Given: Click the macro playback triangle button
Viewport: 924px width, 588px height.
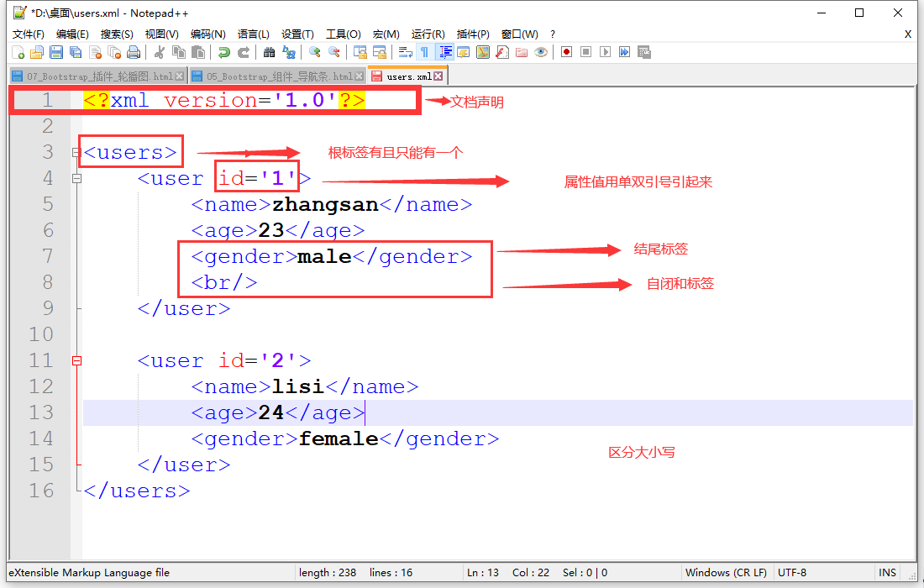Looking at the screenshot, I should [x=605, y=52].
